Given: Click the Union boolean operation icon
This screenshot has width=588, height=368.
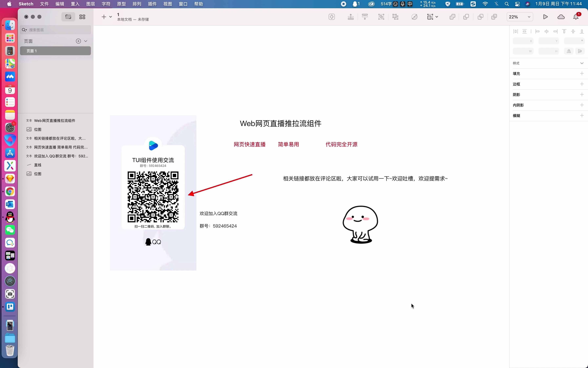Looking at the screenshot, I should click(x=452, y=17).
